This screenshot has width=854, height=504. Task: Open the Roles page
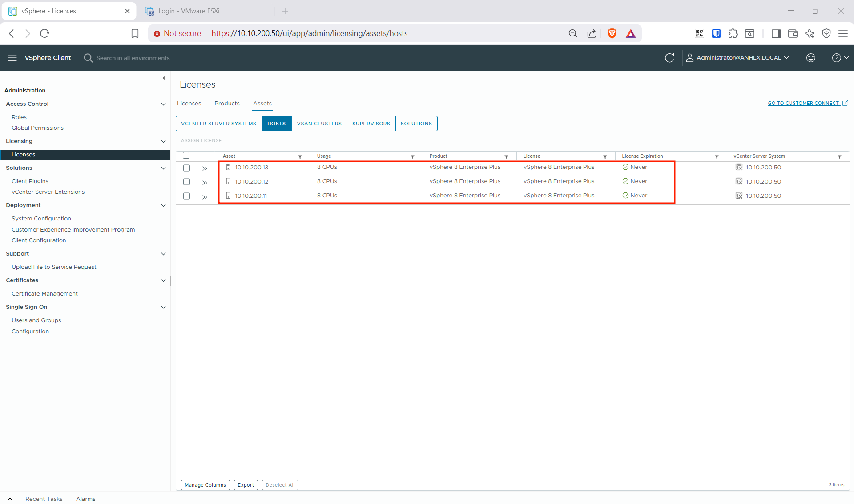pyautogui.click(x=19, y=117)
